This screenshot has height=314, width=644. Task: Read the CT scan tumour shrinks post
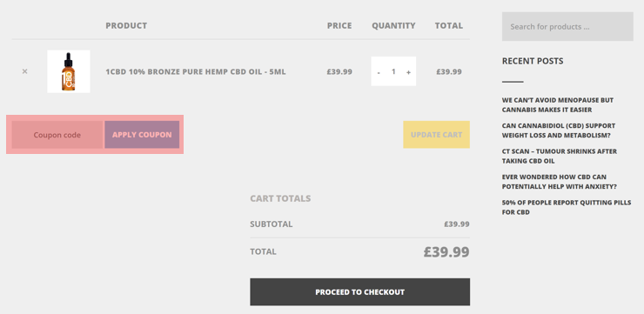[559, 156]
